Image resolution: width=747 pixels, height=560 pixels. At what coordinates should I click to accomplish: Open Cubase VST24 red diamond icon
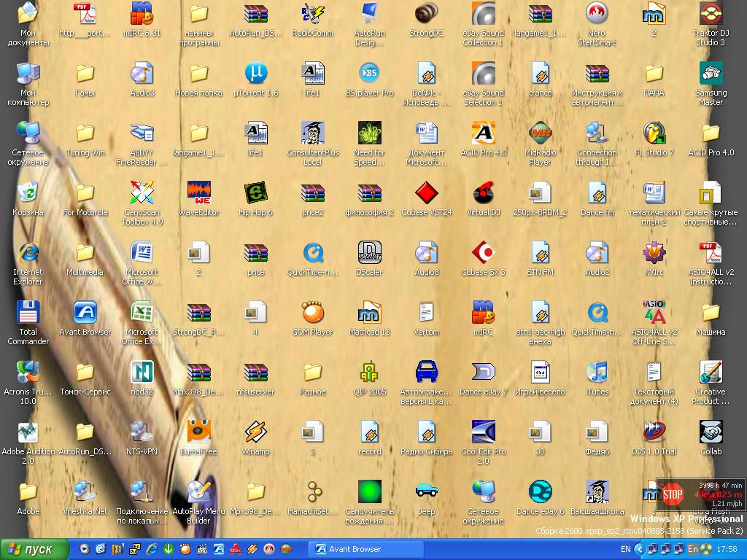[x=426, y=193]
